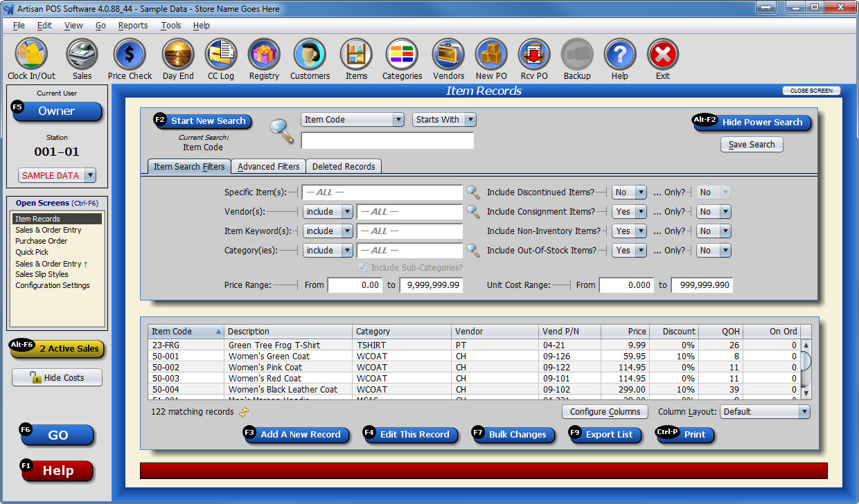Viewport: 859px width, 504px height.
Task: Open the Registry gift icon
Action: point(264,54)
